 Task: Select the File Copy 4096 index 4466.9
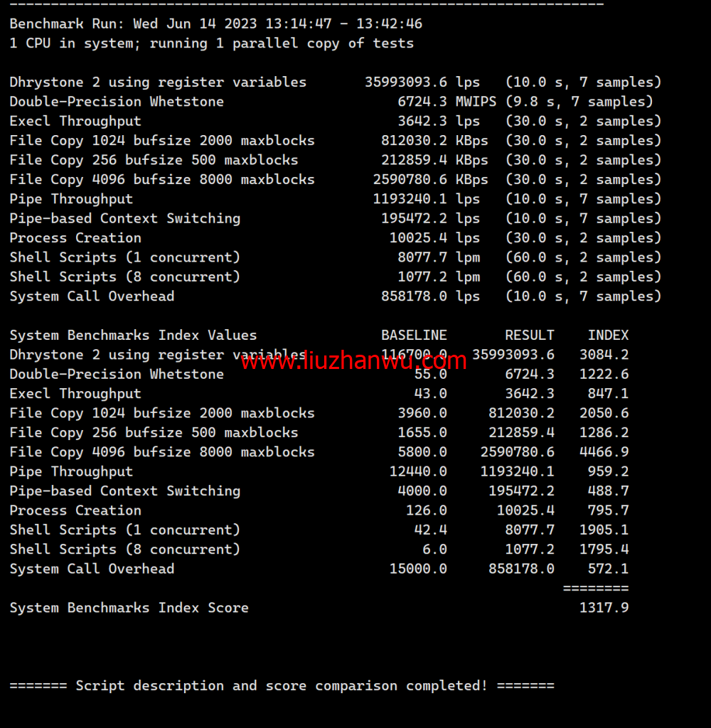tap(604, 452)
